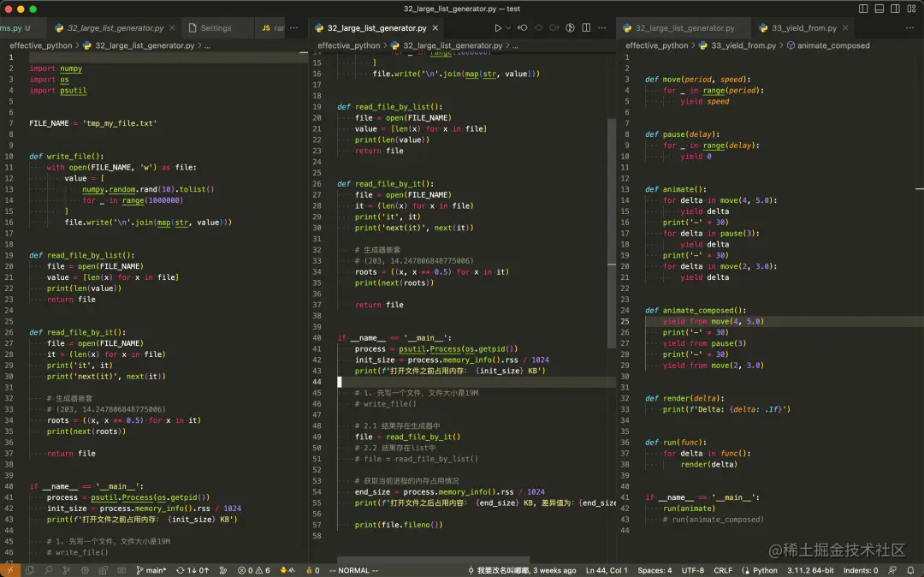The width and height of the screenshot is (924, 577).
Task: Open the feedback icon in status bar
Action: 894,570
